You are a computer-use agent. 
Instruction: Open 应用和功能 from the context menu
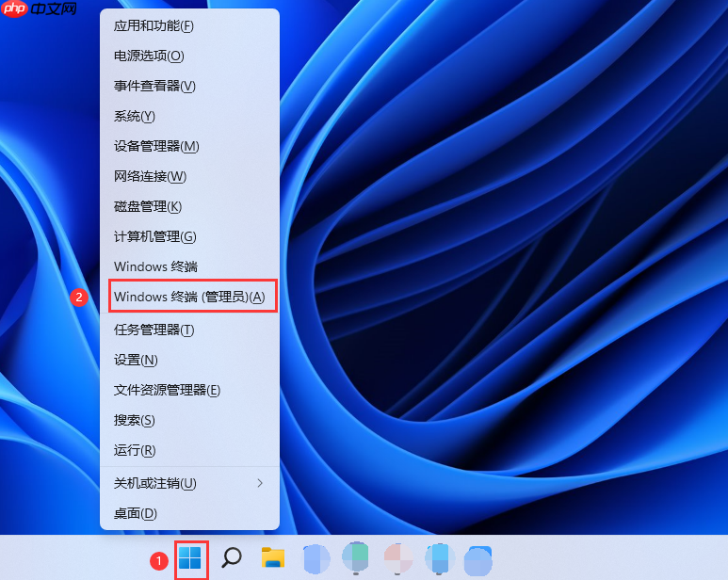(154, 25)
